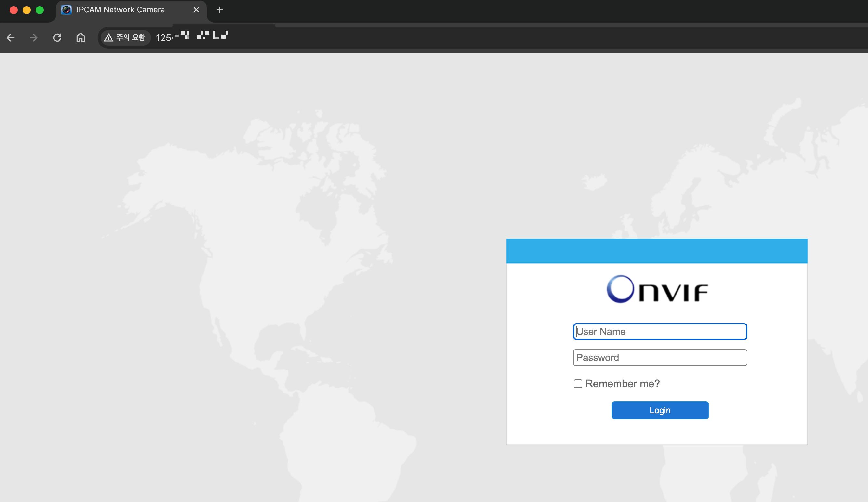The image size is (868, 502).
Task: Click the browser forward arrow
Action: (x=34, y=38)
